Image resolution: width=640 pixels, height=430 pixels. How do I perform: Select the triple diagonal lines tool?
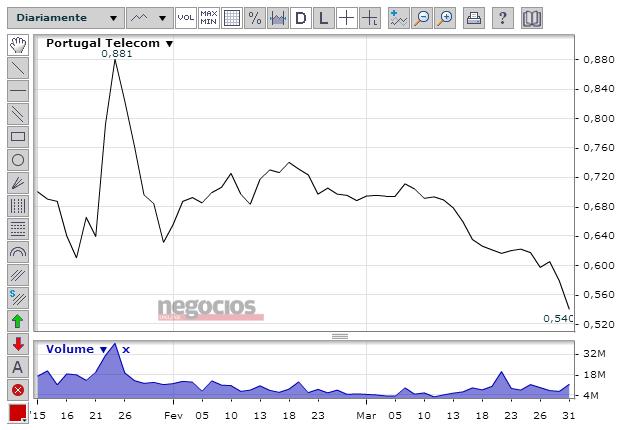(x=18, y=275)
